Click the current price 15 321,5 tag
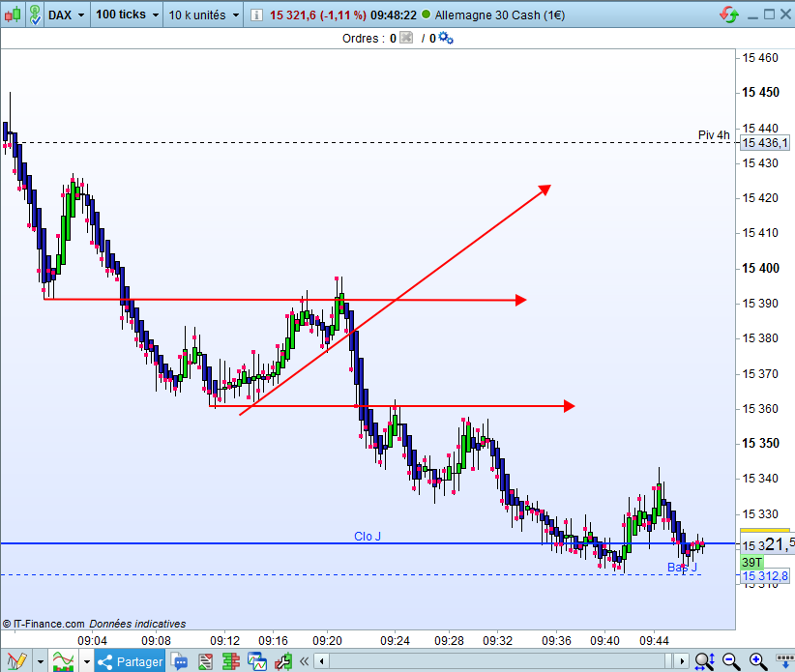The image size is (795, 672). pyautogui.click(x=767, y=544)
